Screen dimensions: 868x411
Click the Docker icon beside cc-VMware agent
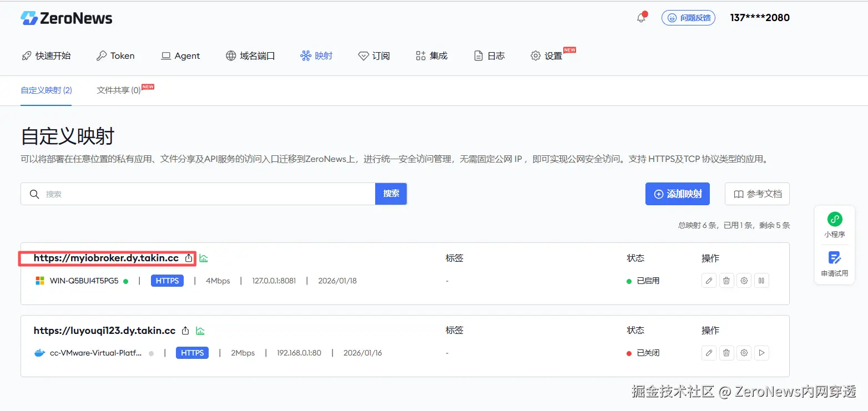tap(39, 353)
